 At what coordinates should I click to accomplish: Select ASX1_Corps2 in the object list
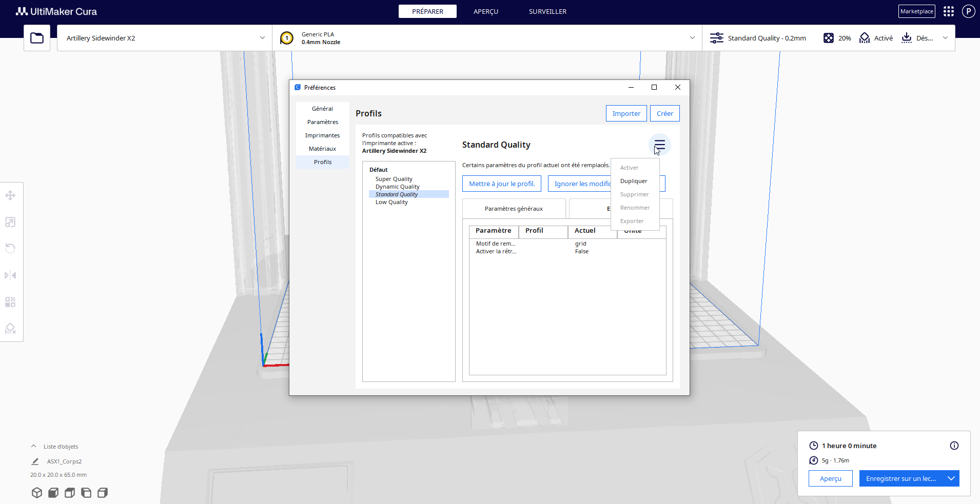[x=64, y=461]
